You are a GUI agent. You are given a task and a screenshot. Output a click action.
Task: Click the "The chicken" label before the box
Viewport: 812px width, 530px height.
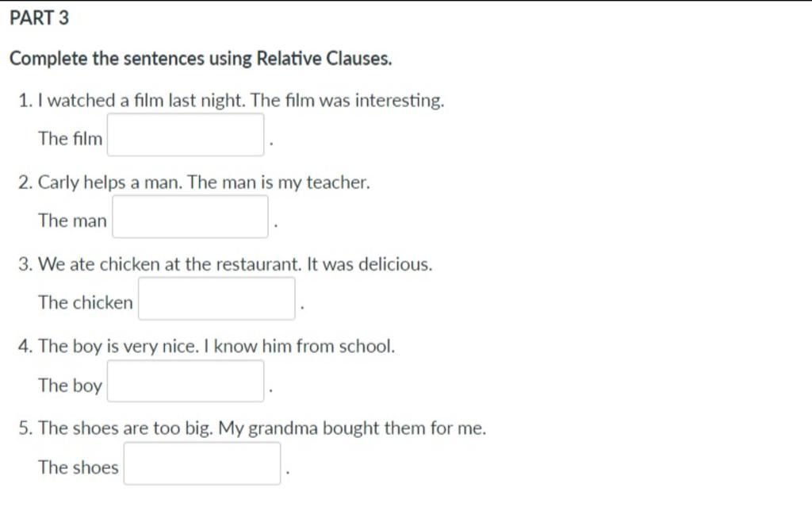tap(86, 302)
